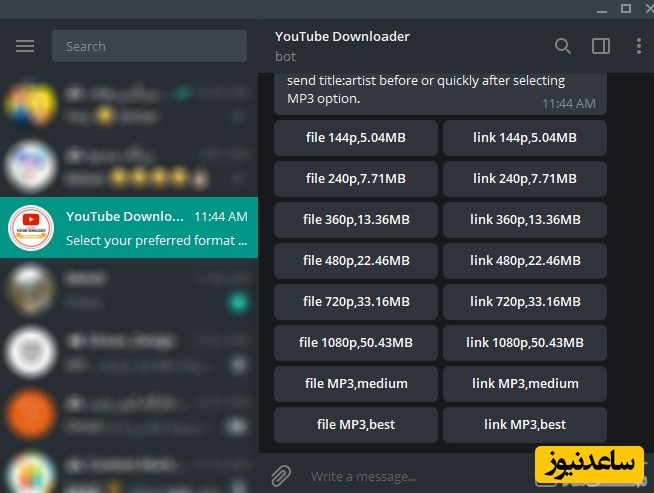This screenshot has height=493, width=654.
Task: Open the hamburger main menu
Action: pyautogui.click(x=25, y=46)
